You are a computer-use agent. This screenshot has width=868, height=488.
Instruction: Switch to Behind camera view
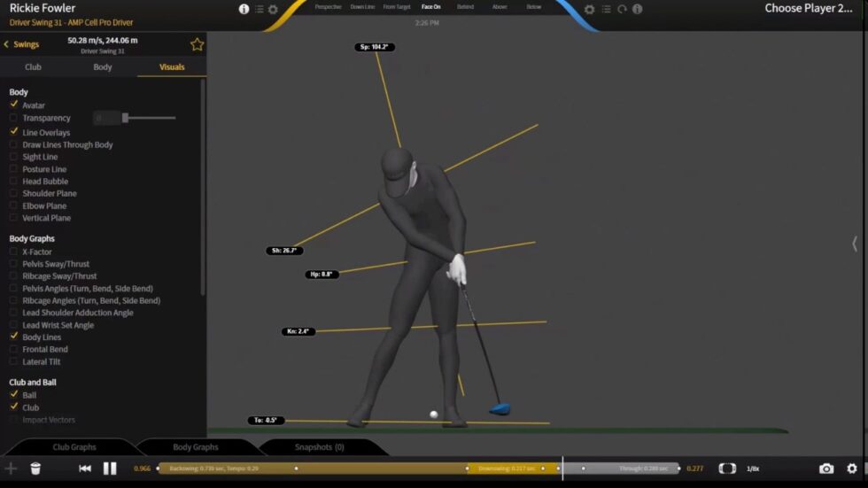click(x=465, y=7)
